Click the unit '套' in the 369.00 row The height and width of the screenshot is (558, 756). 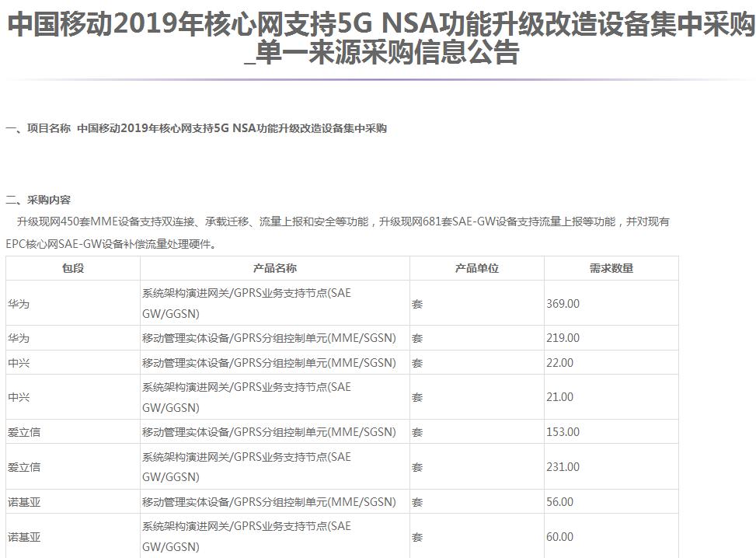point(417,304)
